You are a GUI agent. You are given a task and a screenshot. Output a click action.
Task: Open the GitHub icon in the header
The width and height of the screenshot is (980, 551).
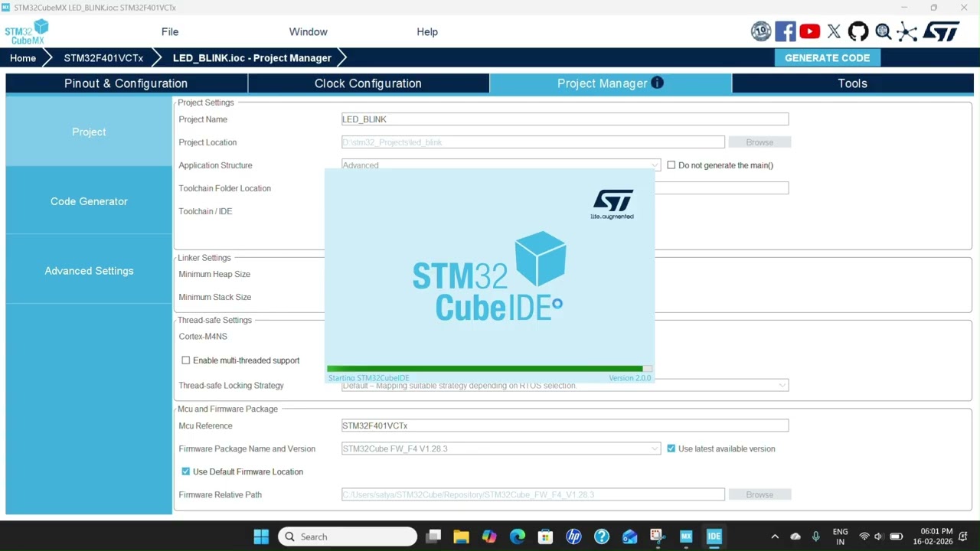point(858,31)
